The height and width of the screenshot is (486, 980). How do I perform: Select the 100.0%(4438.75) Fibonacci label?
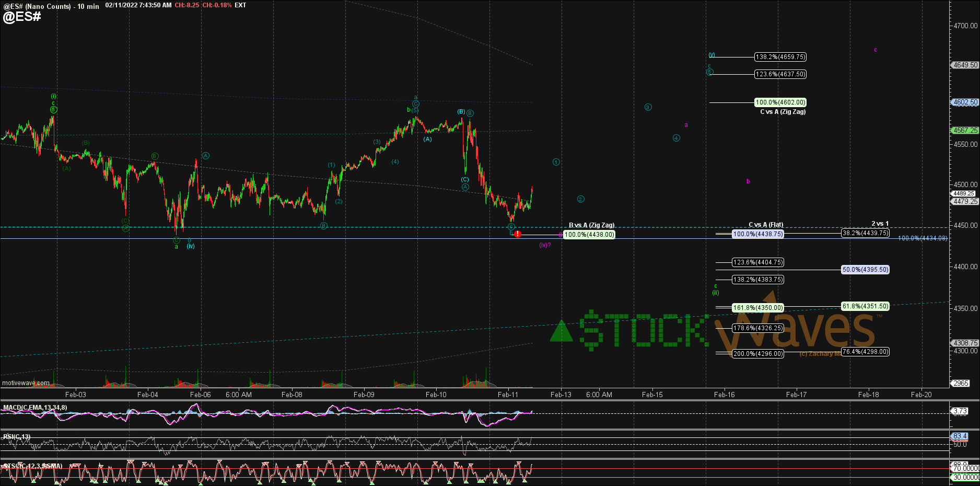(758, 234)
